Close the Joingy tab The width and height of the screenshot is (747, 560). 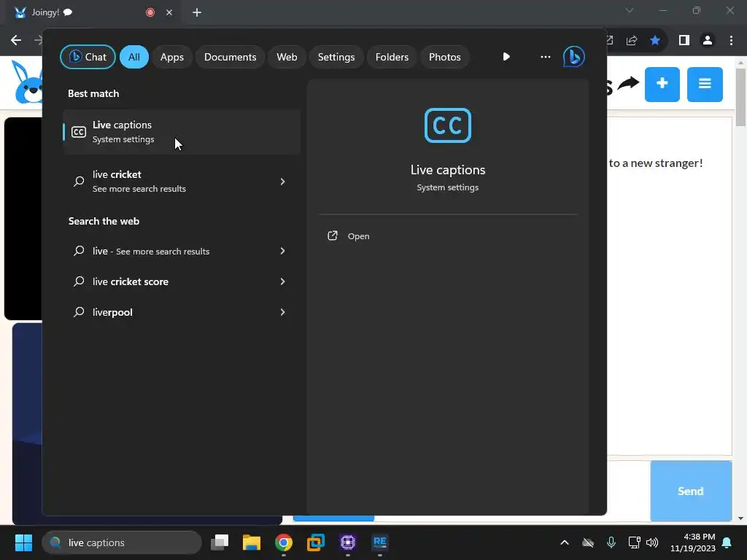coord(169,12)
